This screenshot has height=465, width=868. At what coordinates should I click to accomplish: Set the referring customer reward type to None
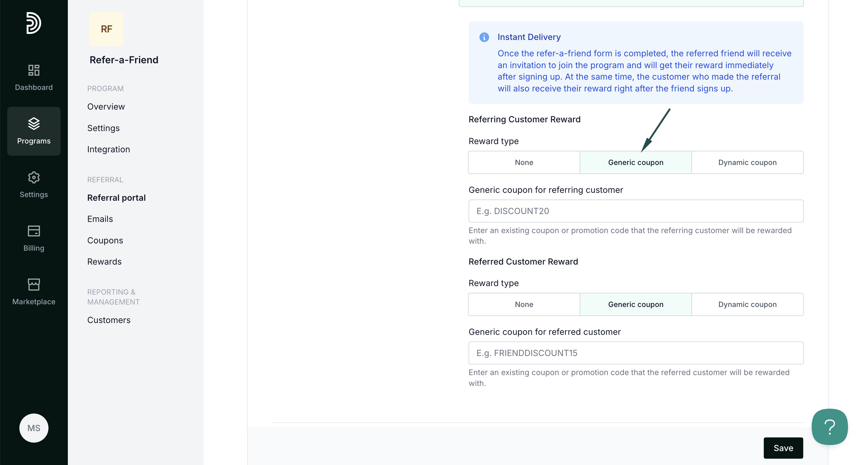tap(524, 162)
